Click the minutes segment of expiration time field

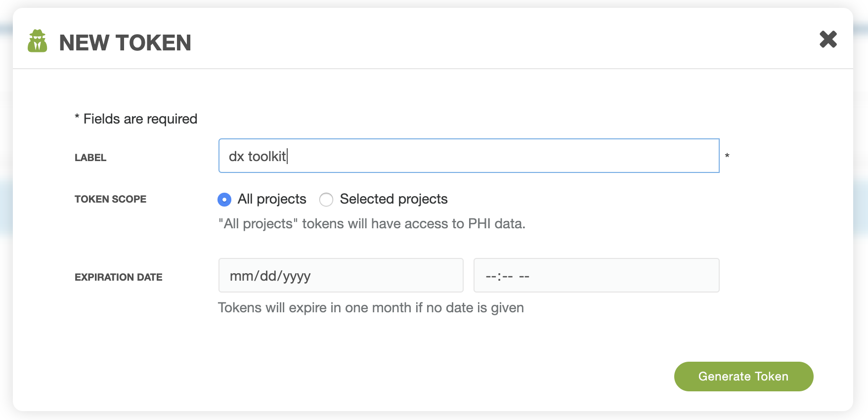508,276
